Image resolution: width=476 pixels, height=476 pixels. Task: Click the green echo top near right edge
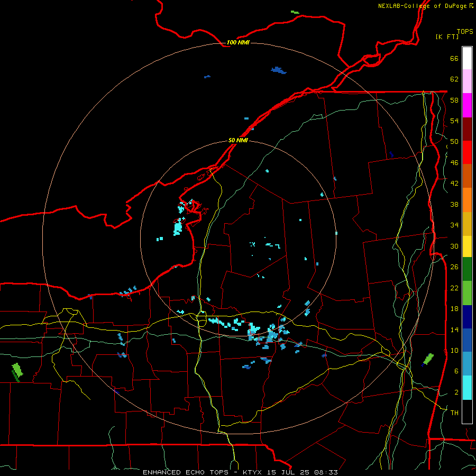tap(428, 360)
